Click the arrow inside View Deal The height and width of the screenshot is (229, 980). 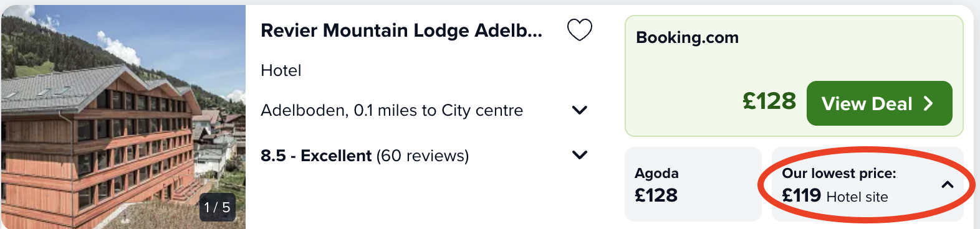click(928, 103)
